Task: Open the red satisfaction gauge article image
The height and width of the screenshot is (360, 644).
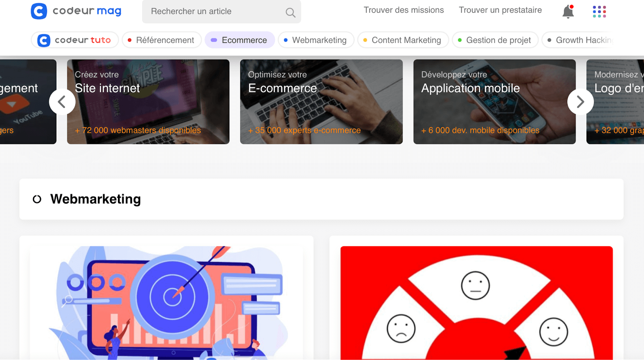Action: click(x=476, y=302)
